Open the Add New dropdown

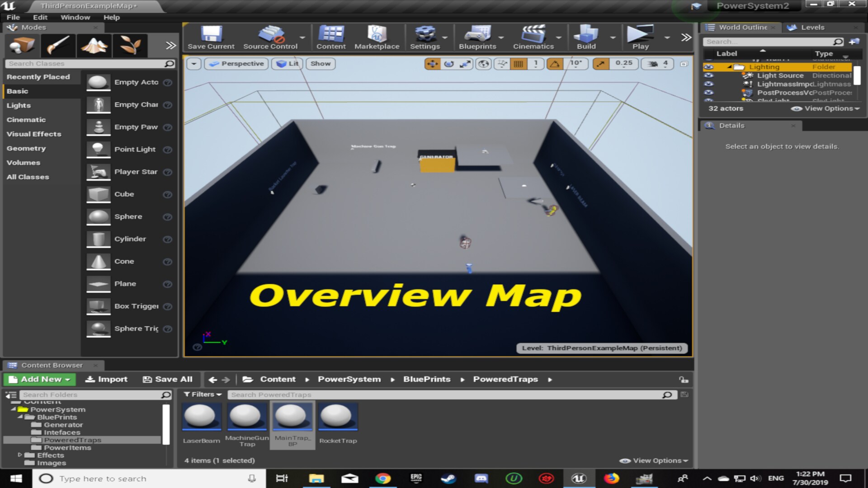39,379
